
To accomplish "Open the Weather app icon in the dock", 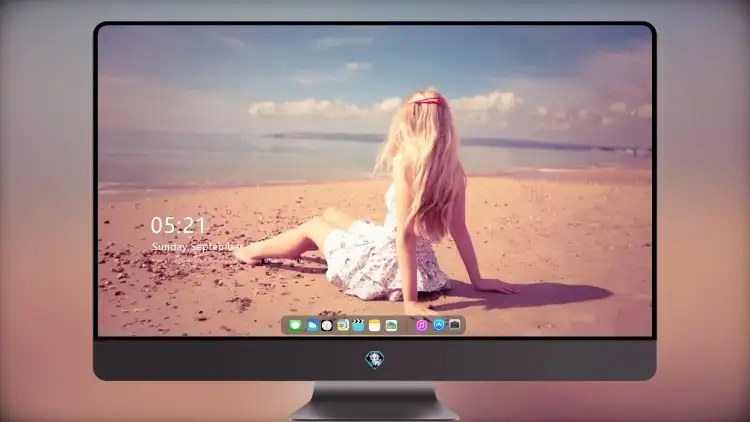I will (311, 325).
